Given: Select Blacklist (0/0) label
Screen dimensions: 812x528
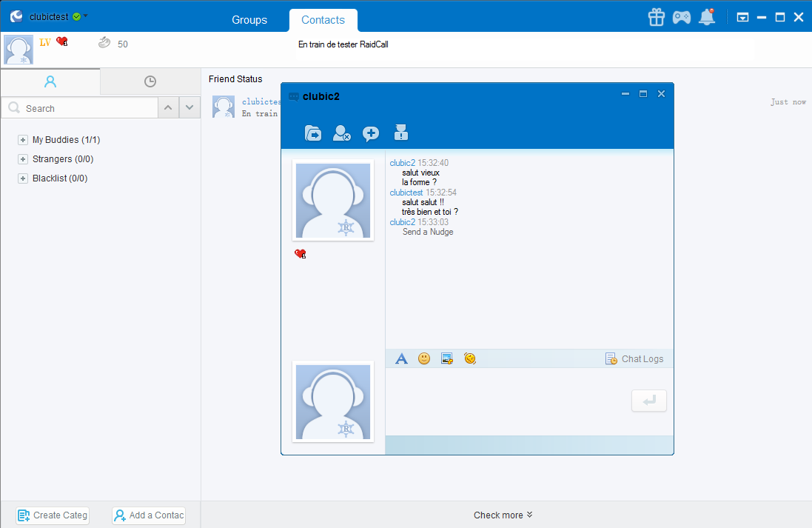Looking at the screenshot, I should (60, 178).
